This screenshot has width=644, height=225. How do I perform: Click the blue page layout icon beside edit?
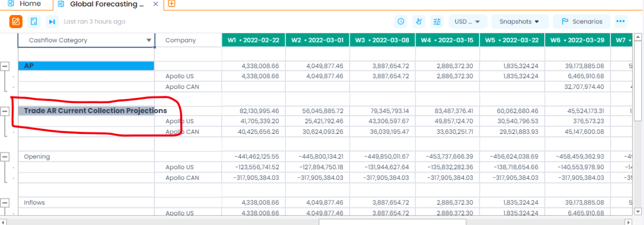click(34, 22)
